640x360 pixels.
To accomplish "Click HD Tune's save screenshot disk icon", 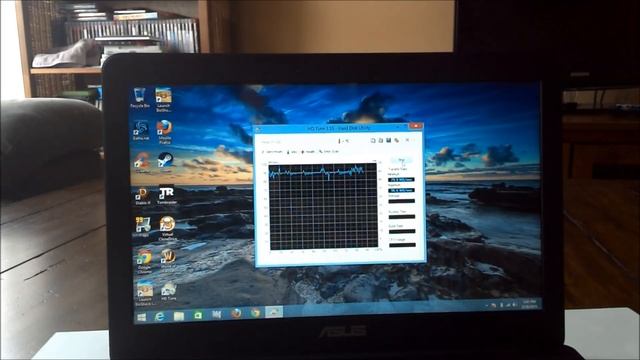I will click(x=389, y=140).
